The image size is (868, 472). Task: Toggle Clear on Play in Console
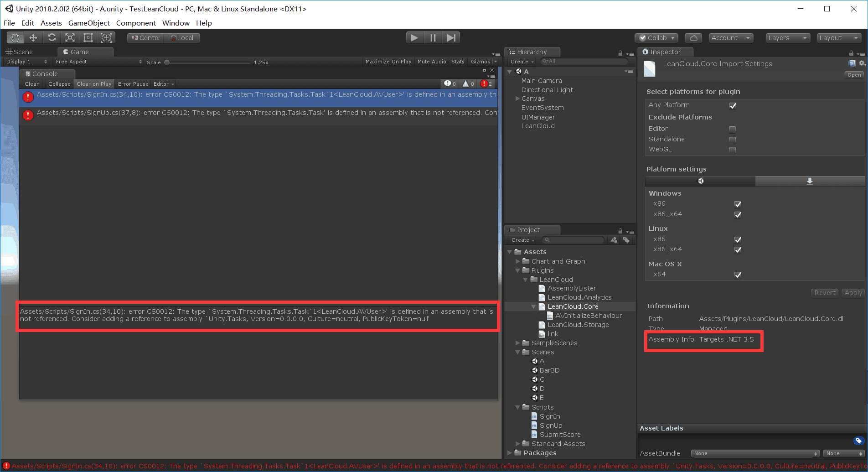coord(94,84)
